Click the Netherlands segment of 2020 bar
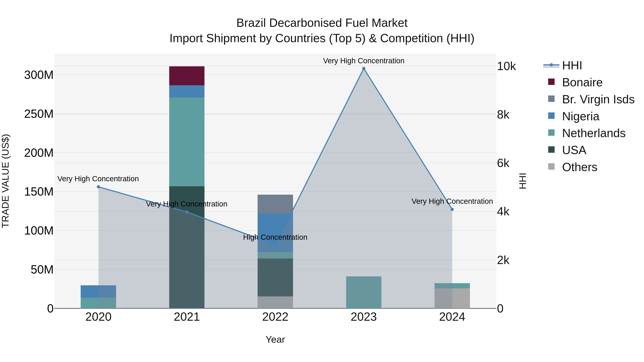Viewport: 644px width, 362px height. [x=99, y=303]
